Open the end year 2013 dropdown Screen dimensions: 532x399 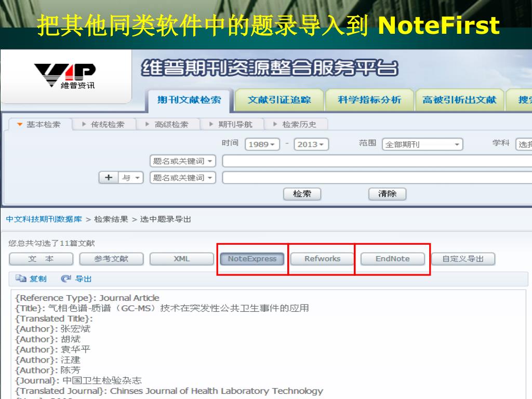pos(311,144)
